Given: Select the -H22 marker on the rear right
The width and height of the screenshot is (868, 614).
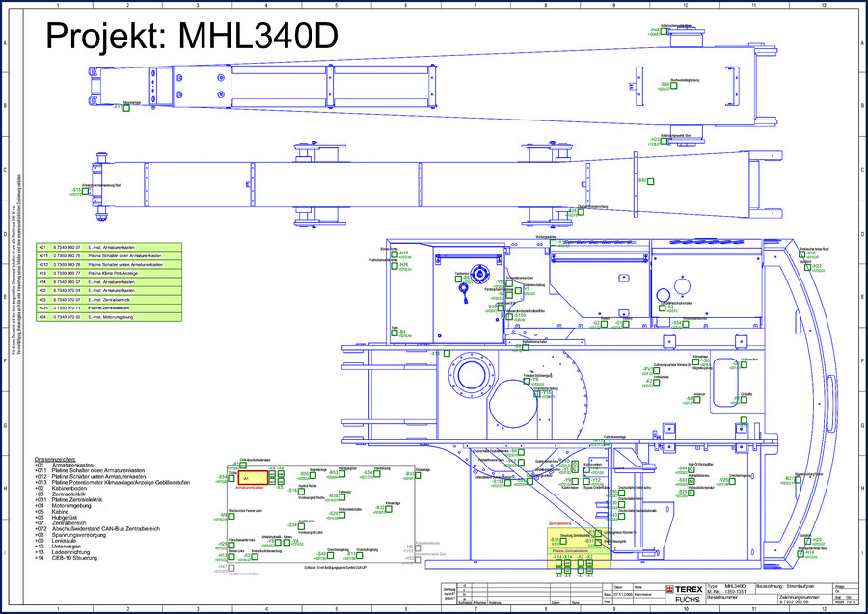Looking at the screenshot, I should [807, 267].
